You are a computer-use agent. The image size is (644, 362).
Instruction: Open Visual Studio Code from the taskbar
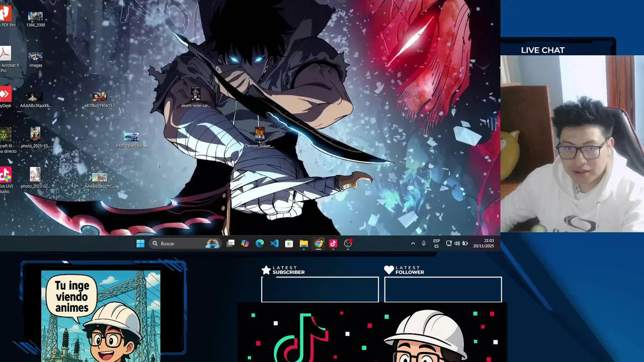coord(274,243)
